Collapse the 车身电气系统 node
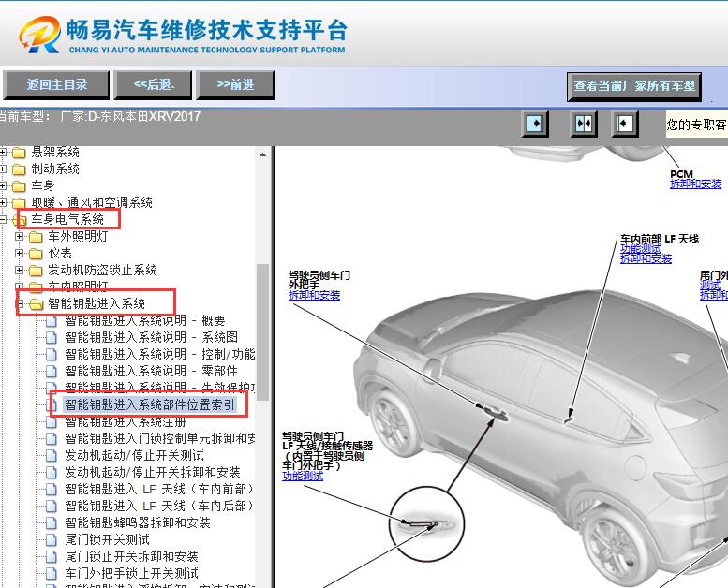The height and width of the screenshot is (588, 728). [x=3, y=219]
